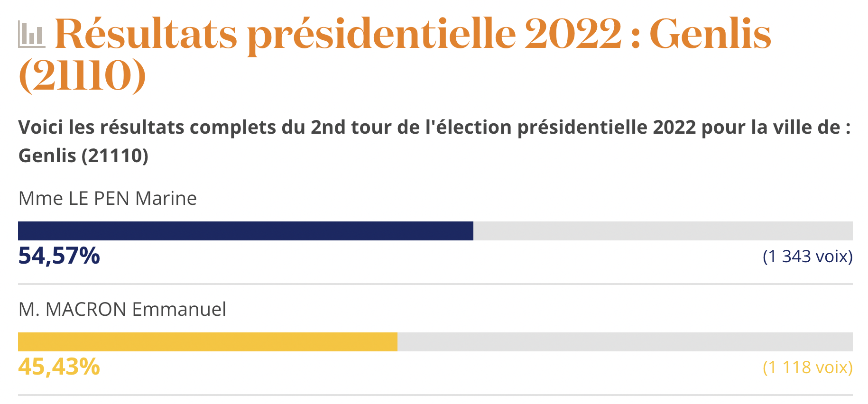The image size is (868, 404).
Task: Click the "(1 118 voix)" vote count
Action: click(807, 367)
